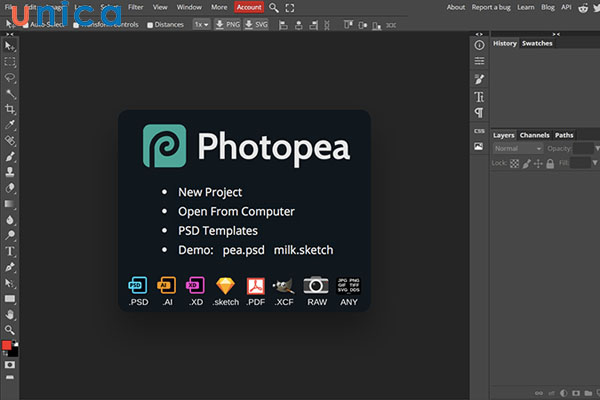
Task: Select the Blur droplet tool
Action: pyautogui.click(x=10, y=219)
